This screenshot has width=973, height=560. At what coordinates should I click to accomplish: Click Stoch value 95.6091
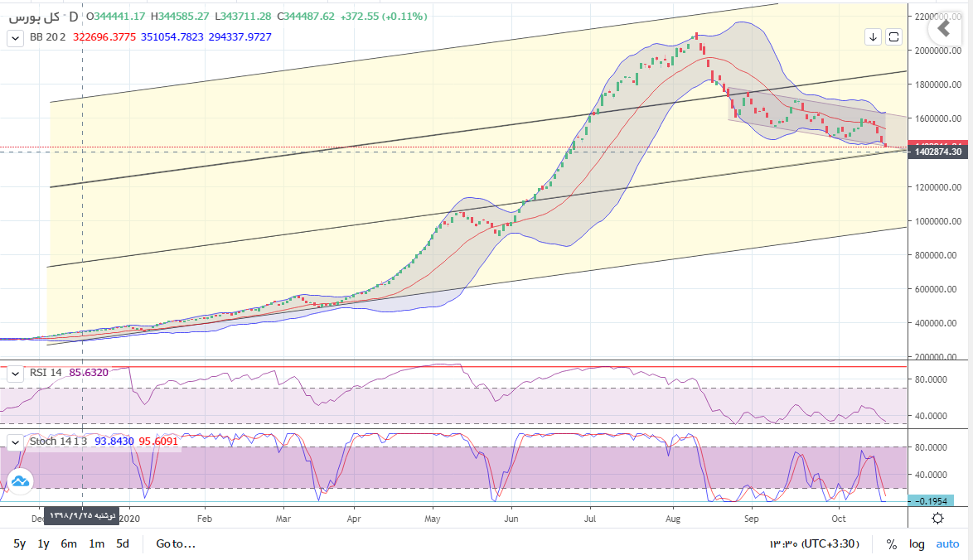point(158,442)
